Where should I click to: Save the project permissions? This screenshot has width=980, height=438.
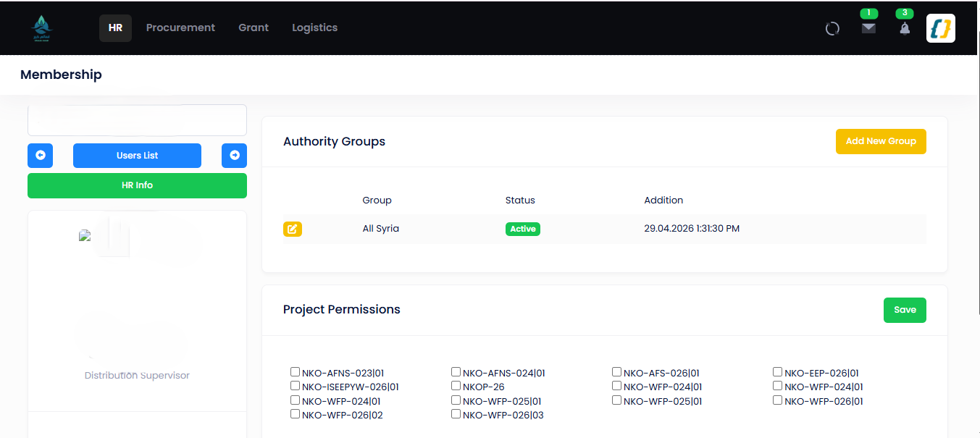[x=905, y=310]
